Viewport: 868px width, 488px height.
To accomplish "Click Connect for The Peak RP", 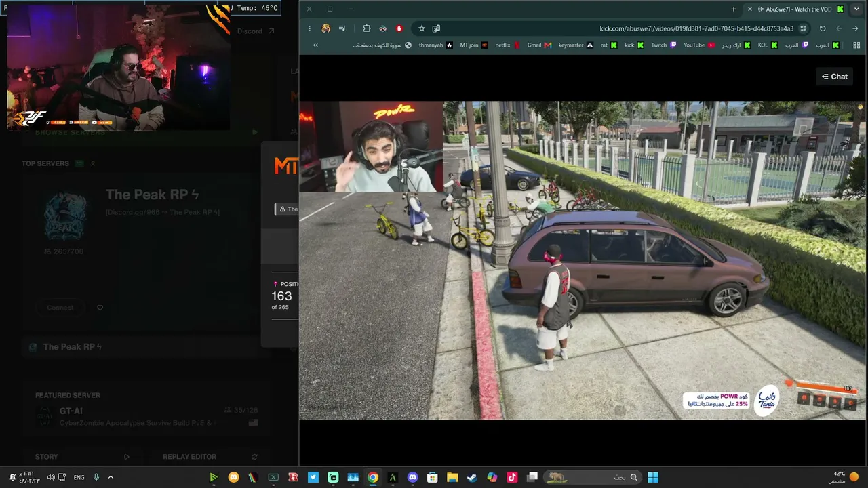I will [x=60, y=308].
